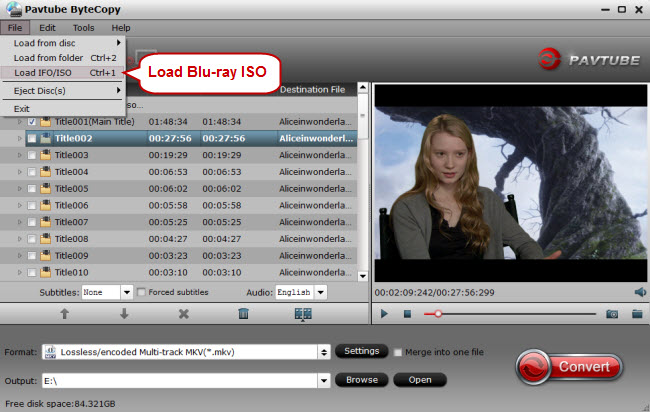
Task: Open the Format dropdown list
Action: 324,352
